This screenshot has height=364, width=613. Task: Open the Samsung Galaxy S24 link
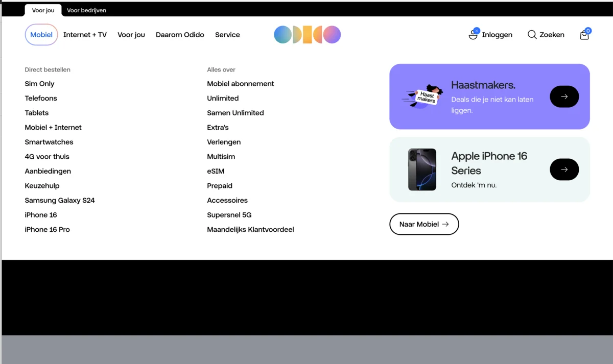pos(60,200)
